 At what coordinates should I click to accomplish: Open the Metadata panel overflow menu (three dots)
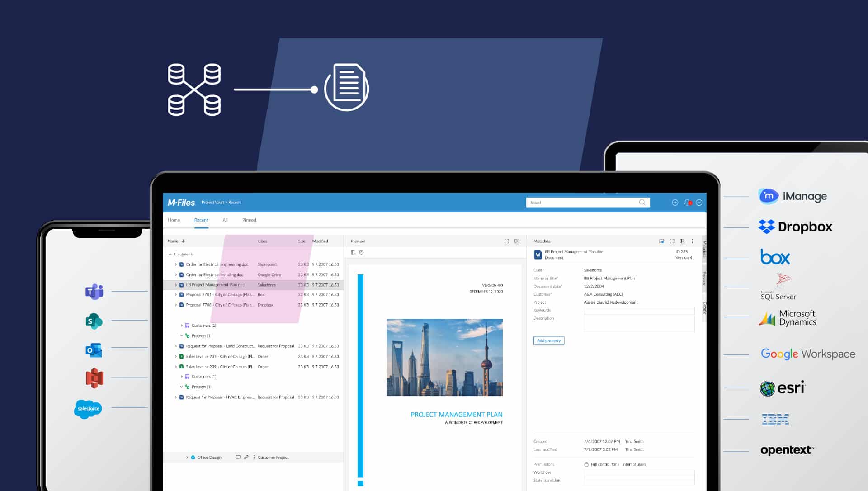click(x=692, y=241)
